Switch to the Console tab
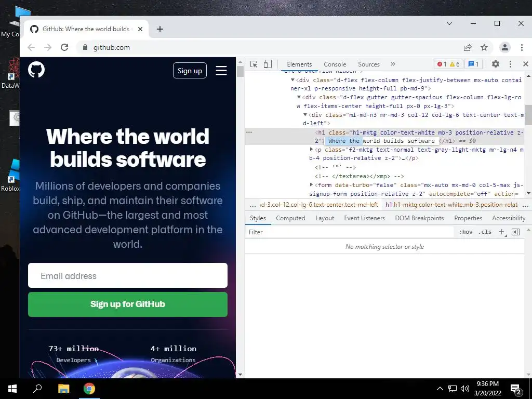532x399 pixels. click(335, 64)
